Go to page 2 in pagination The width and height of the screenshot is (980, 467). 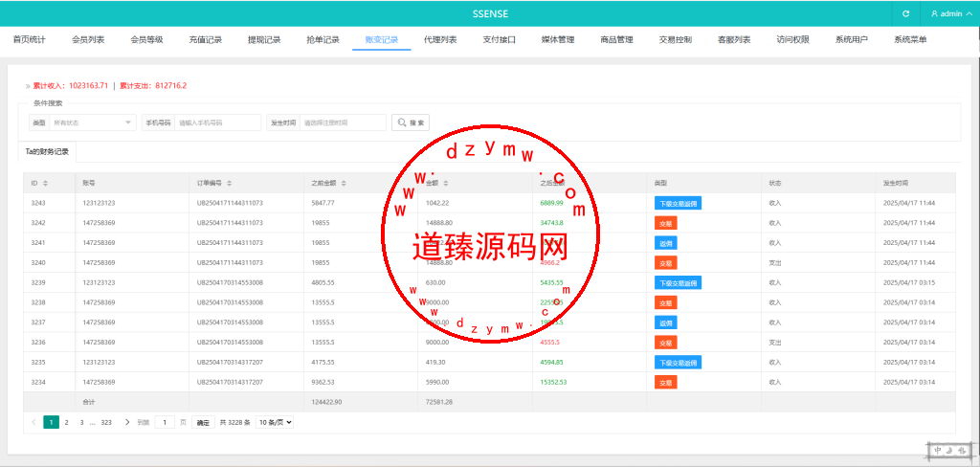(x=66, y=422)
